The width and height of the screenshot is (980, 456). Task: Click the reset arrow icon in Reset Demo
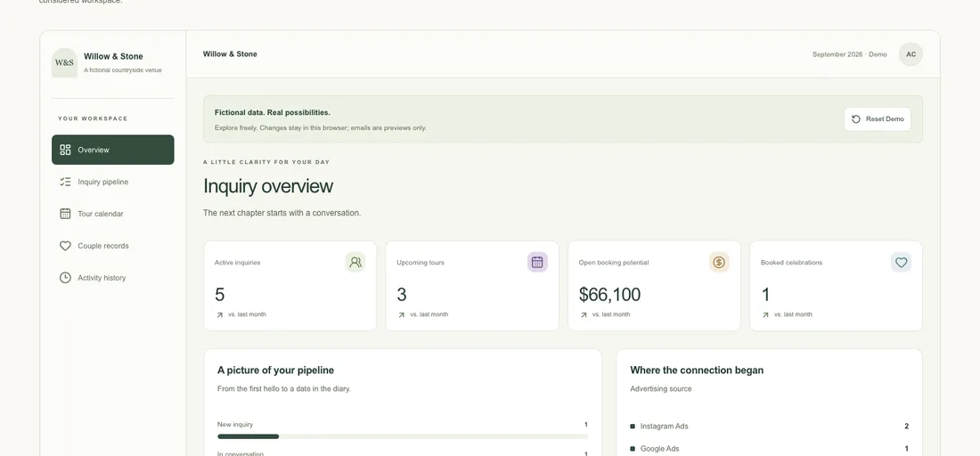point(856,119)
